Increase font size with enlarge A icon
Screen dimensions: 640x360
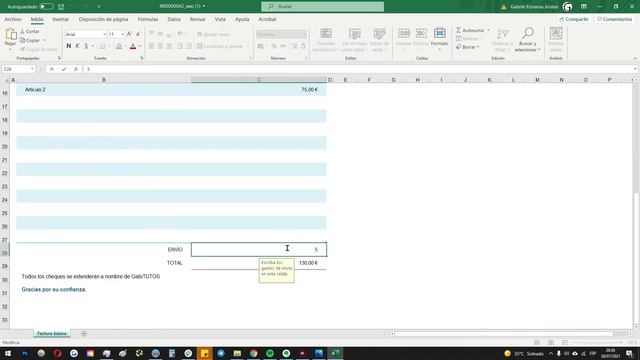click(129, 34)
